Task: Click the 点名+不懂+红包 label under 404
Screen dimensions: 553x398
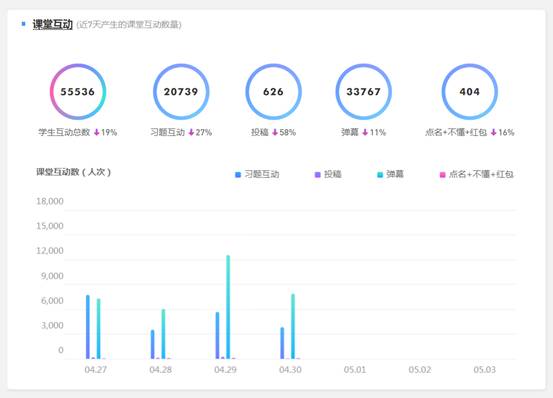Action: click(x=456, y=132)
